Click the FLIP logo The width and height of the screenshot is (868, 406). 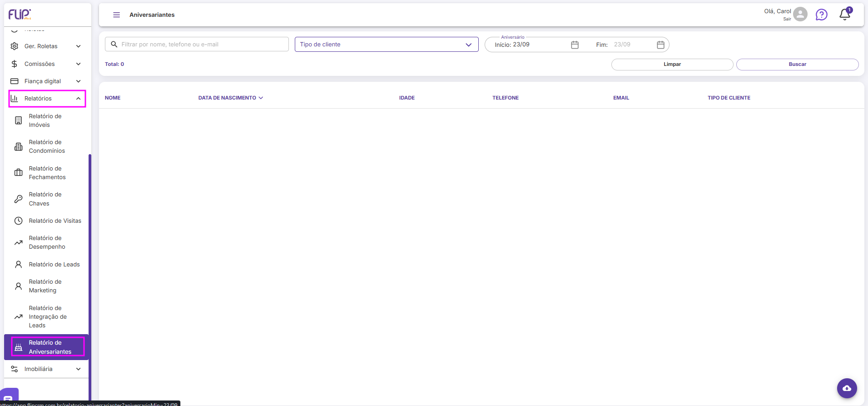tap(20, 14)
